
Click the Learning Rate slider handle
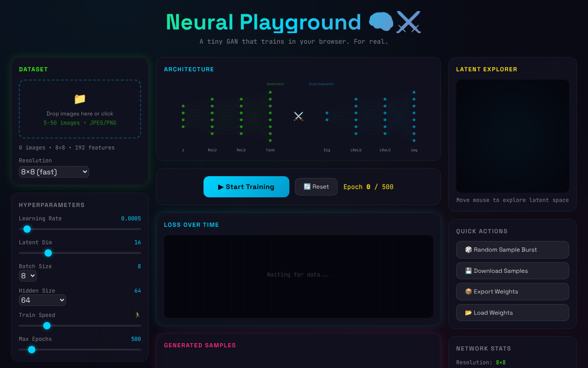27,229
